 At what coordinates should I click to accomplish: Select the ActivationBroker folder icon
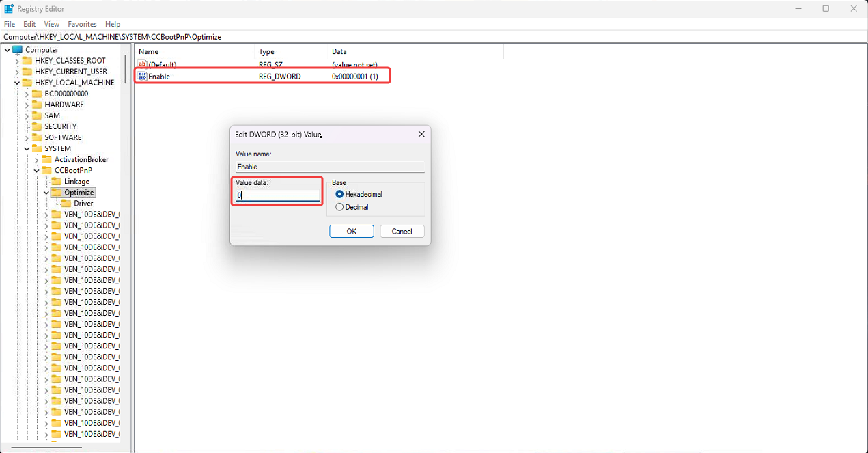pos(46,160)
